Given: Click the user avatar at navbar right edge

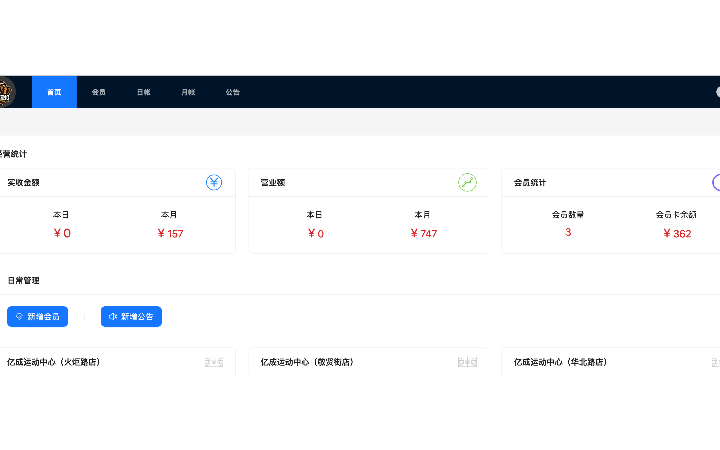Looking at the screenshot, I should tap(717, 92).
